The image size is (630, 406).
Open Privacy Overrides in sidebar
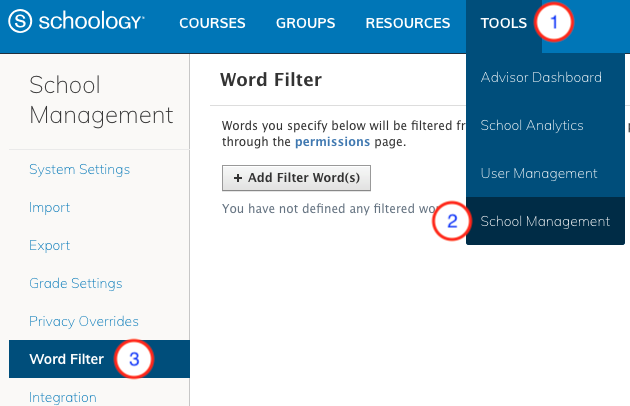coord(84,321)
